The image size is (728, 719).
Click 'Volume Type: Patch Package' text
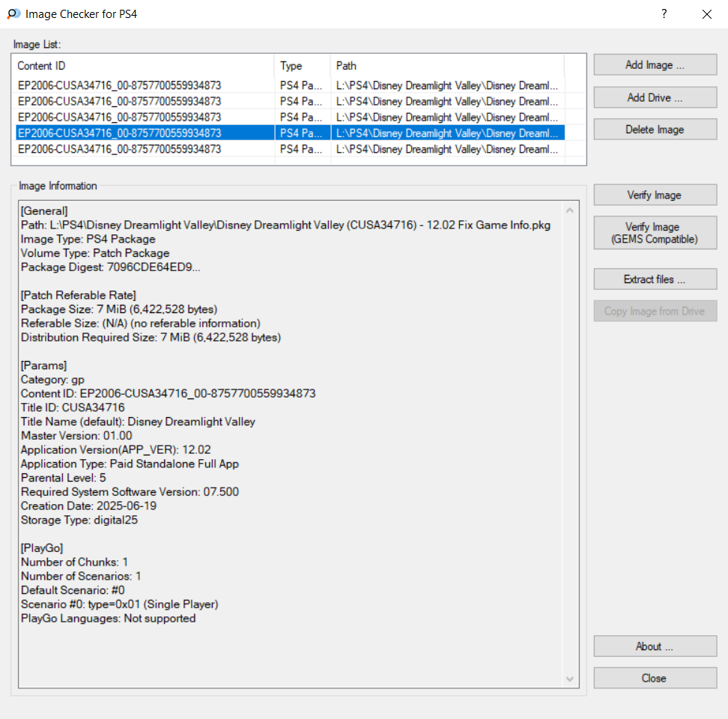[x=95, y=253]
